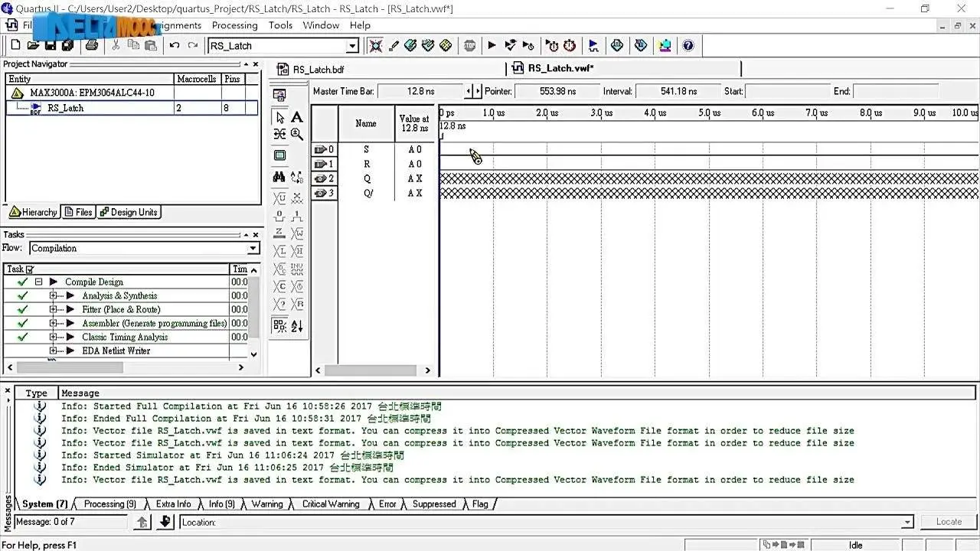Open the Flow Compilation dropdown
Viewport: 980px width, 551px height.
coord(253,248)
